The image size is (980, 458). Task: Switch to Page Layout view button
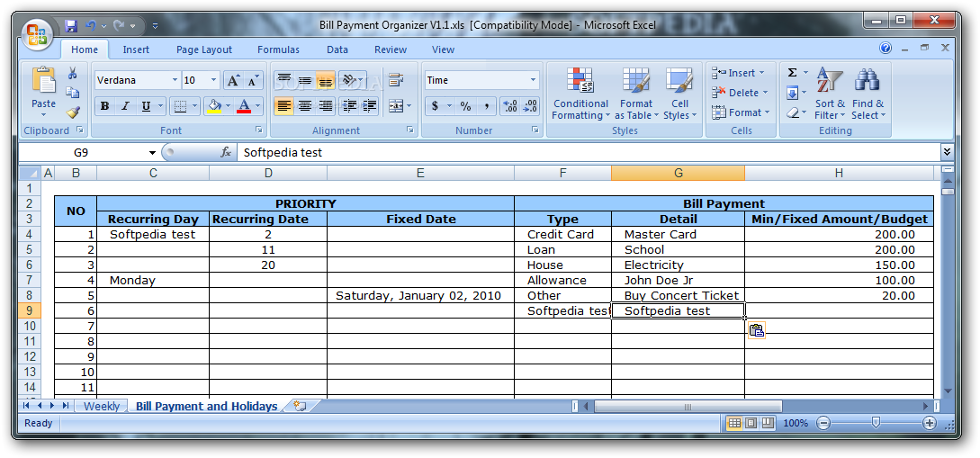click(751, 423)
